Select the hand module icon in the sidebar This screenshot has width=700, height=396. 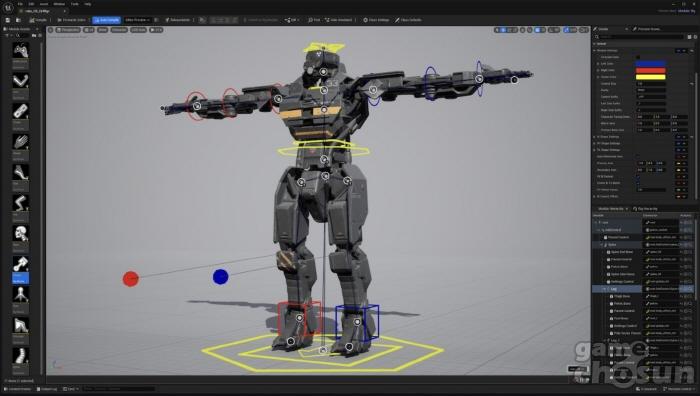point(21,142)
